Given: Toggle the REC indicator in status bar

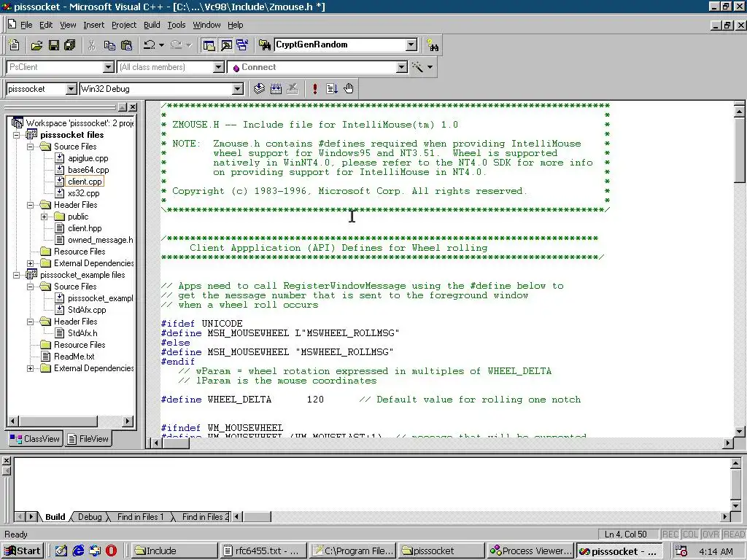Looking at the screenshot, I should coord(670,534).
